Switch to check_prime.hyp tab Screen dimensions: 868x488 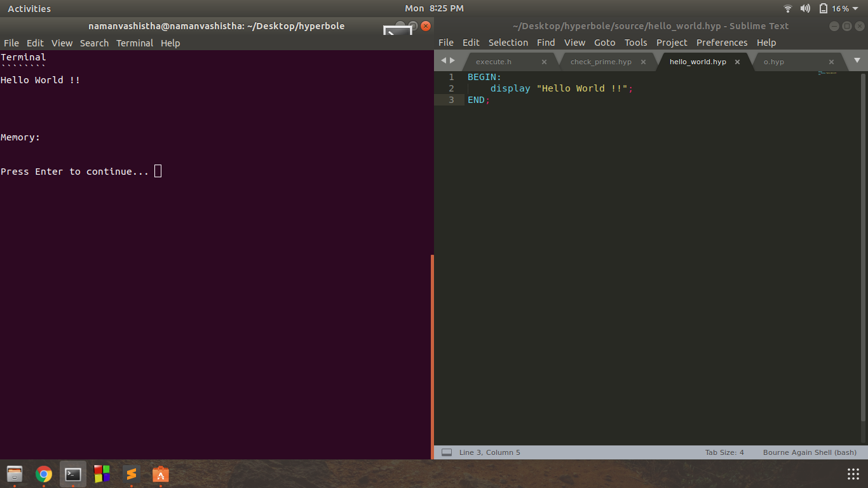point(601,62)
